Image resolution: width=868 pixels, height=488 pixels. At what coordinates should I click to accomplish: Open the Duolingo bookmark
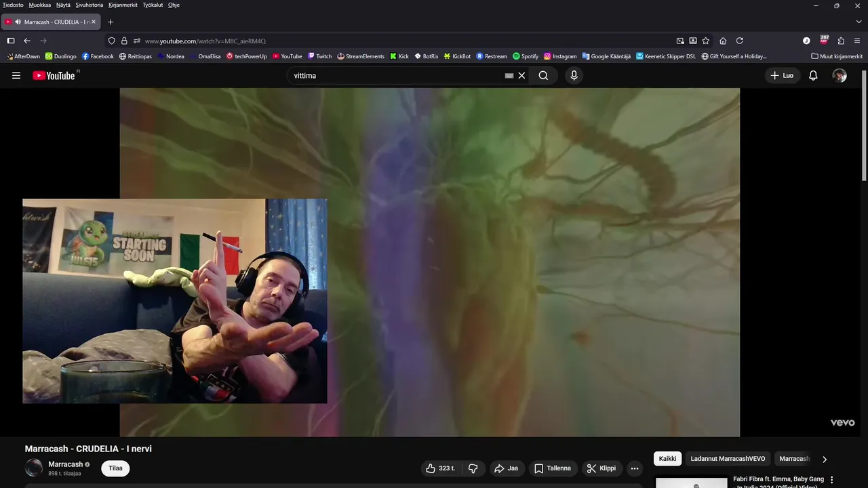[61, 56]
